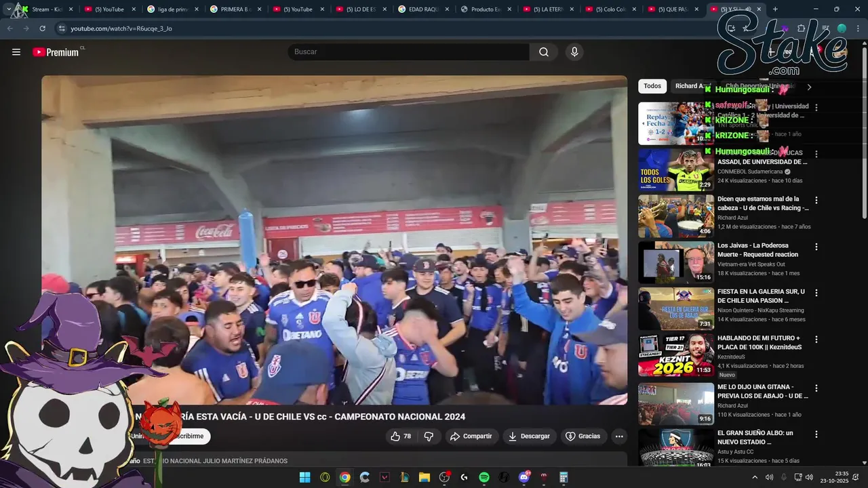Open Windows Start menu
Viewport: 868px width, 488px height.
305,477
